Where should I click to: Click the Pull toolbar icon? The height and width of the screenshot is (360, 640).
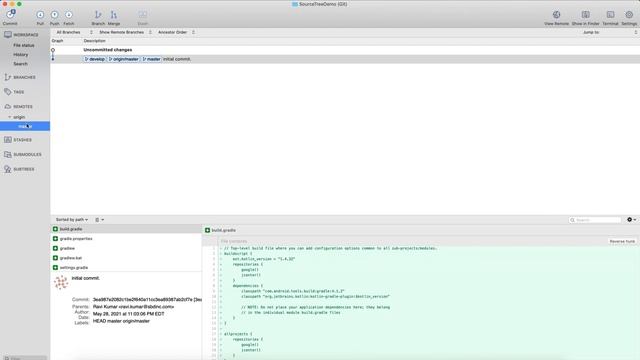40,17
